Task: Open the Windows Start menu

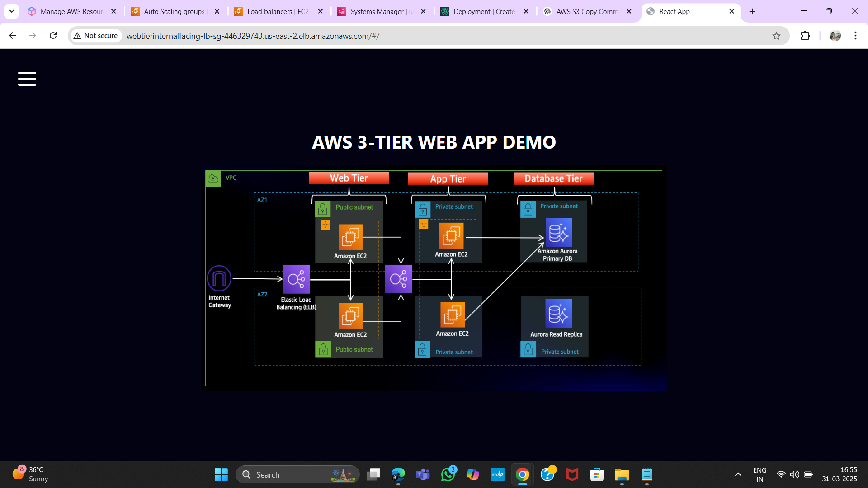Action: pos(221,474)
